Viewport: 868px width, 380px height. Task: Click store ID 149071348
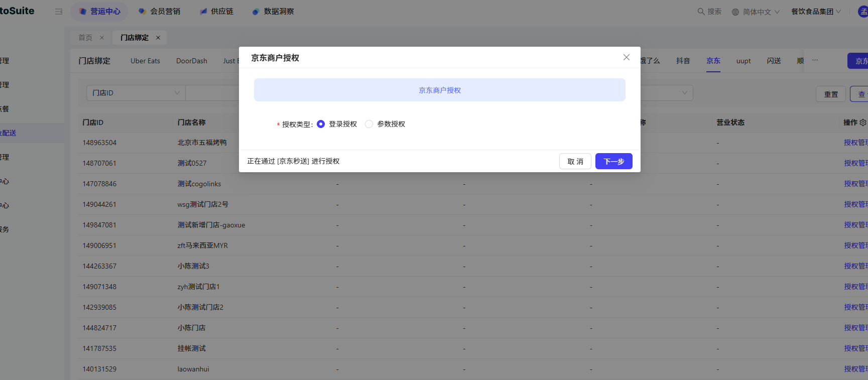point(99,287)
